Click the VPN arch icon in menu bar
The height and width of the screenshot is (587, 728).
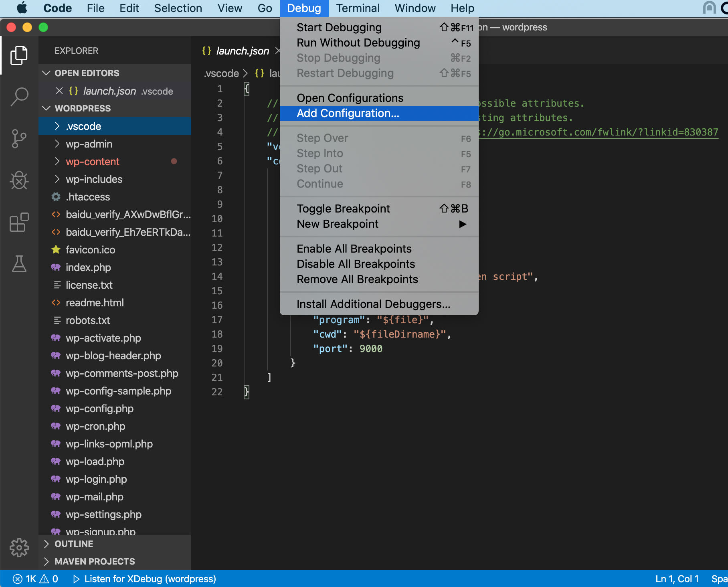coord(709,8)
